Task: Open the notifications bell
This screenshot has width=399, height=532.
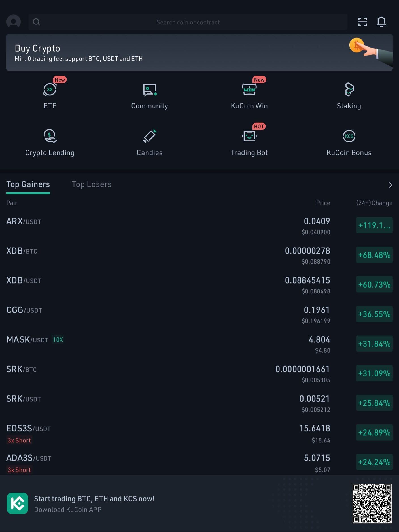Action: pyautogui.click(x=381, y=22)
